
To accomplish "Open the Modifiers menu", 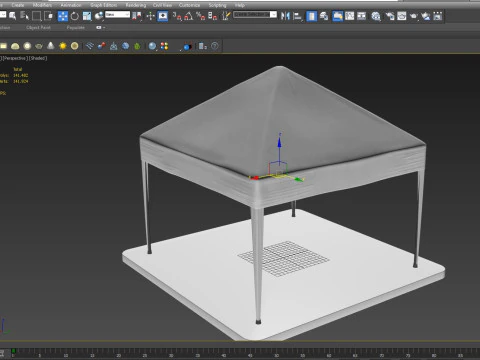I will click(x=42, y=5).
